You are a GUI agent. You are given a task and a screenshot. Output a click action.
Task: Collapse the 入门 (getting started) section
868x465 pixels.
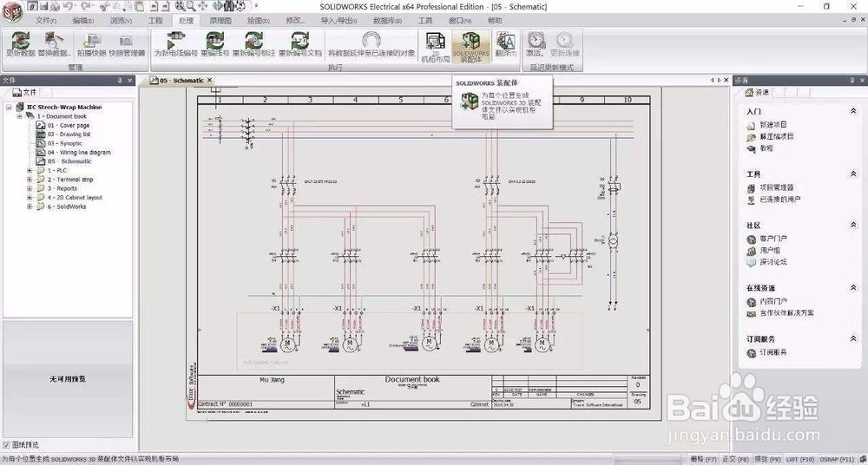tap(853, 111)
